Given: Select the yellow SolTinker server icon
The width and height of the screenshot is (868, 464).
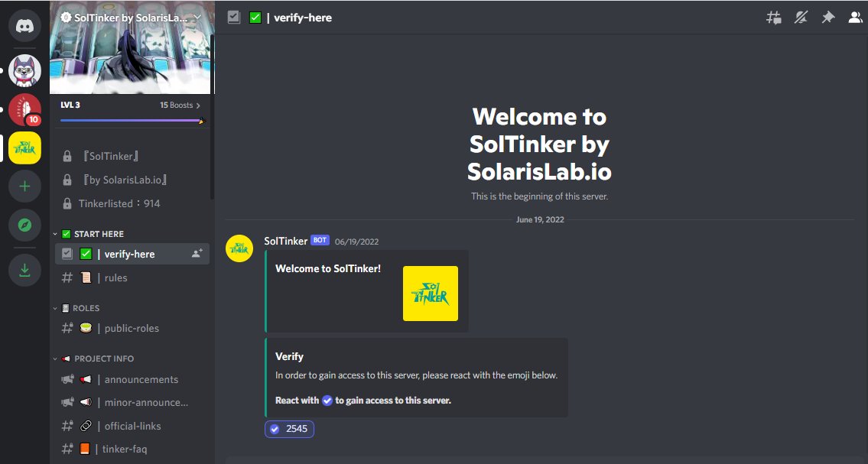Looking at the screenshot, I should 24,148.
